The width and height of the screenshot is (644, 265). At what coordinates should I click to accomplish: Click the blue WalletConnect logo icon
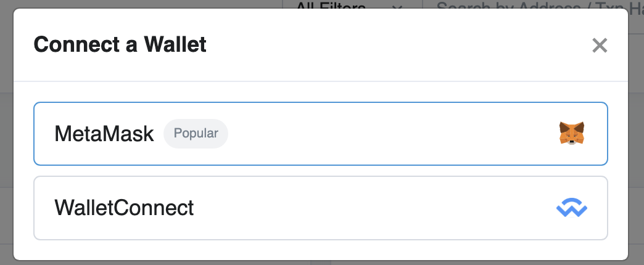[572, 208]
